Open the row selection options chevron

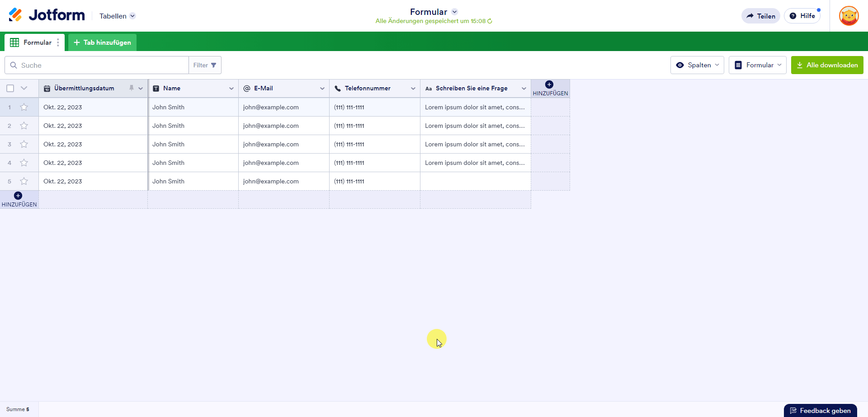coord(24,88)
